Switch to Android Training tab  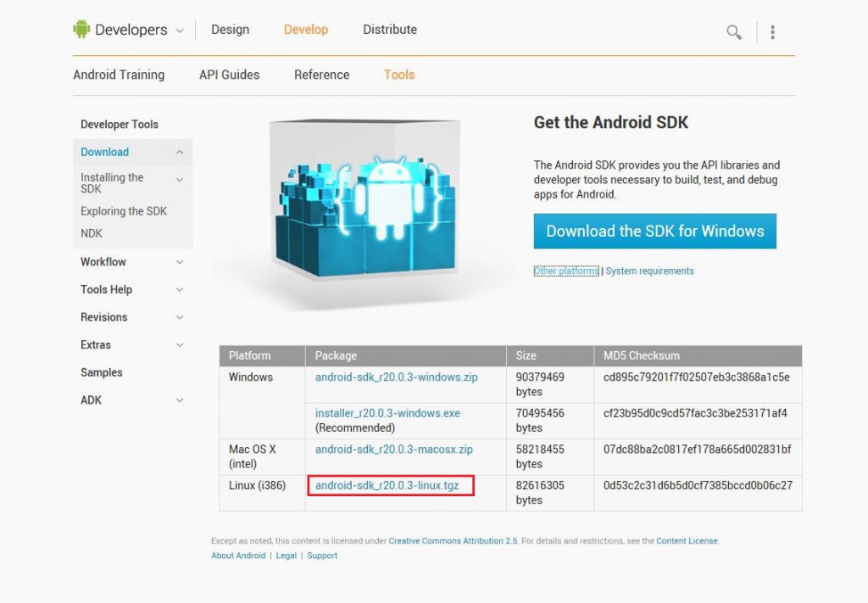pos(119,75)
